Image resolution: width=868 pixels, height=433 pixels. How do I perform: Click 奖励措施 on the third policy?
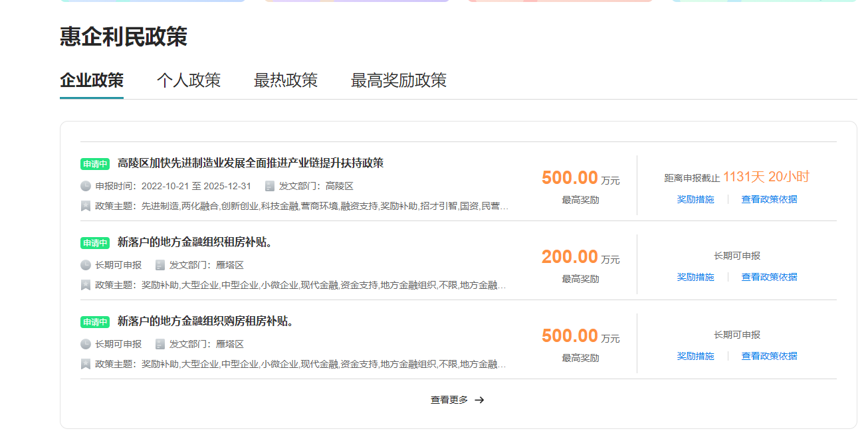695,356
